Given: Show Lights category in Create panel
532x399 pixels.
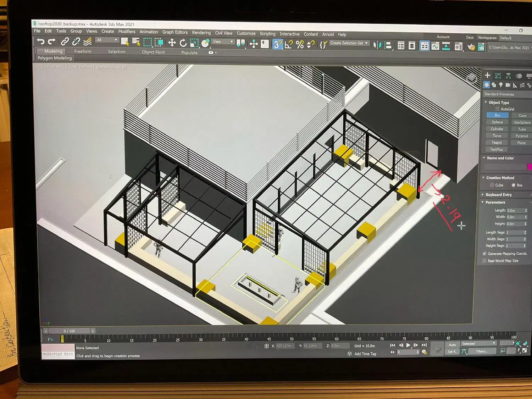Looking at the screenshot, I should (501, 85).
